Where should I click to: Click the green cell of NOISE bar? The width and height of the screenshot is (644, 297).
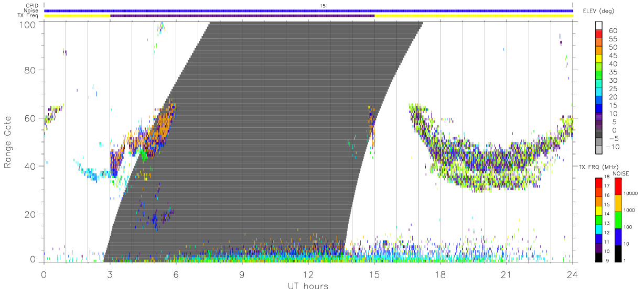pyautogui.click(x=618, y=220)
